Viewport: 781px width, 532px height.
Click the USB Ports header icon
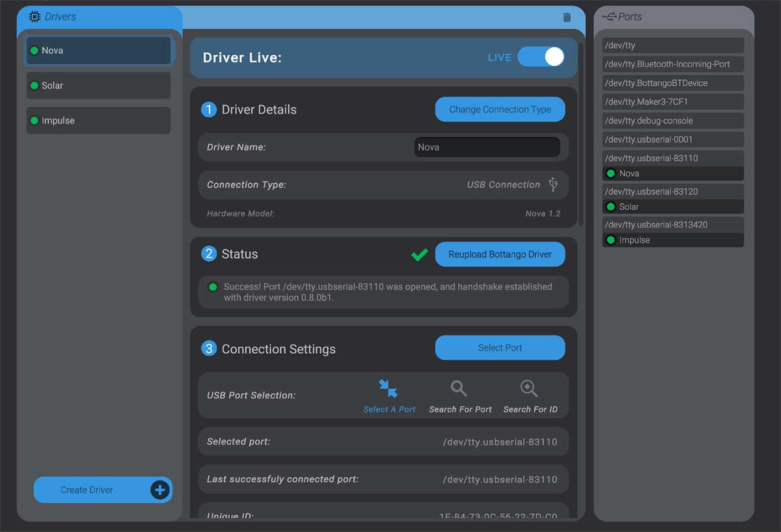[x=609, y=16]
